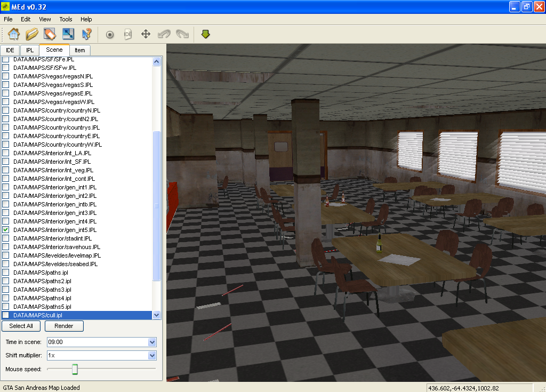Uncheck gen_int5.IPL checkbox

(x=5, y=230)
